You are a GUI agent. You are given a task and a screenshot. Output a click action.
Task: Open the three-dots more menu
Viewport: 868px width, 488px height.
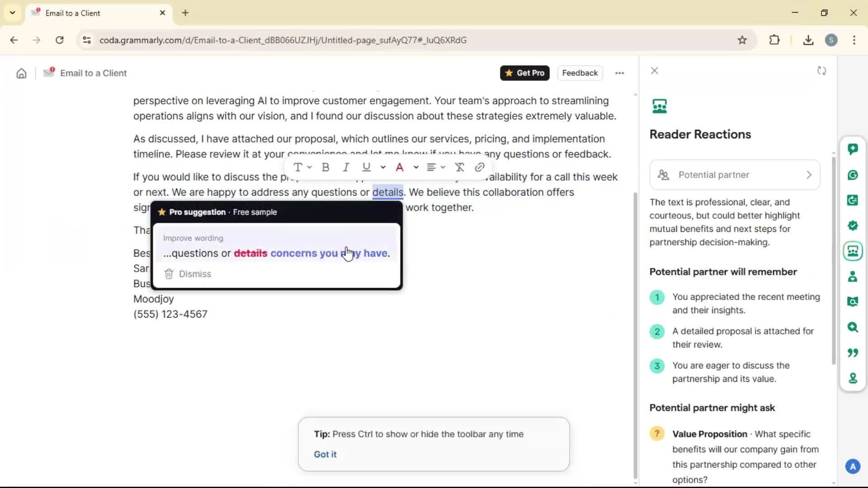[619, 73]
